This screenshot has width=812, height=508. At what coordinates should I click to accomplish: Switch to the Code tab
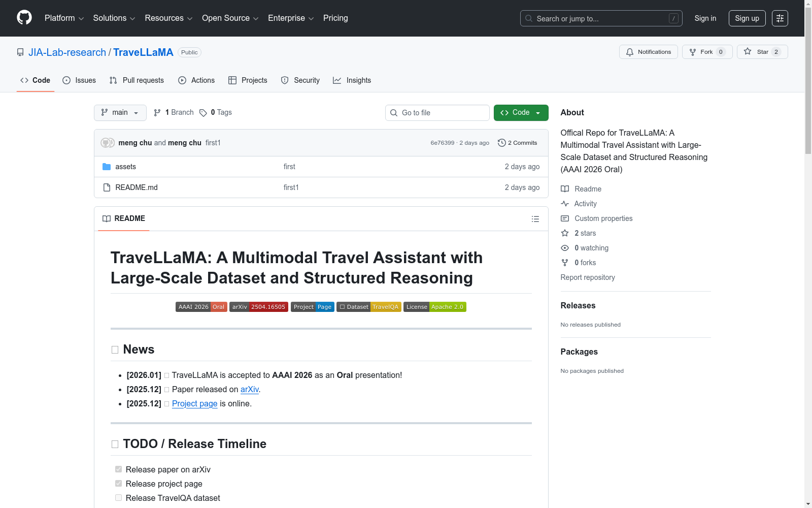tap(36, 80)
